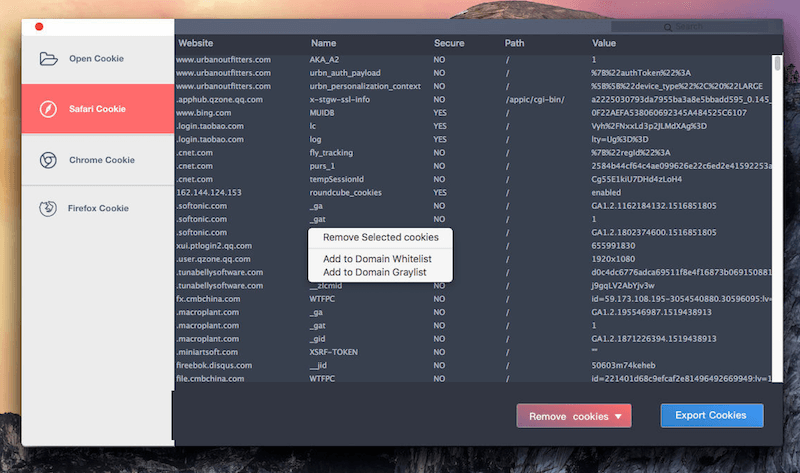This screenshot has height=473, width=800.
Task: Click the j9gqLV2AbYjv3w value cell
Action: coord(623,286)
